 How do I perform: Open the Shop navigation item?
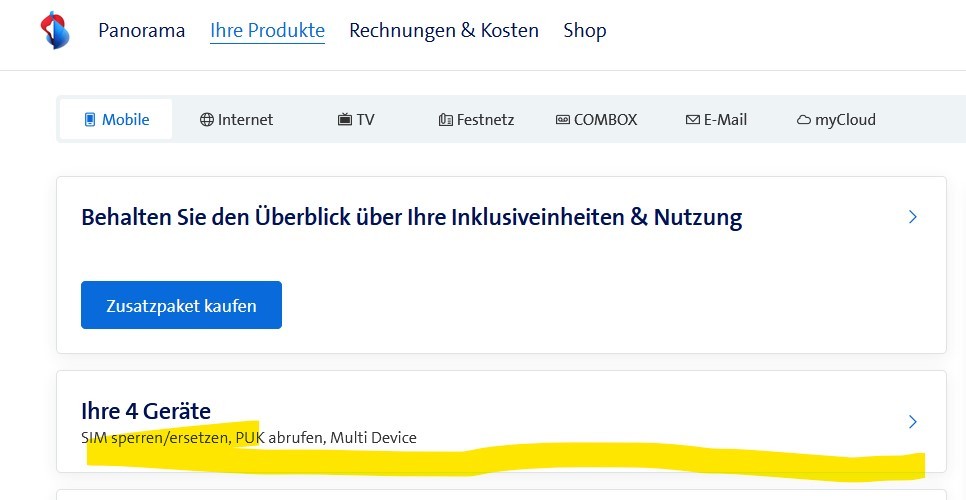click(x=584, y=31)
